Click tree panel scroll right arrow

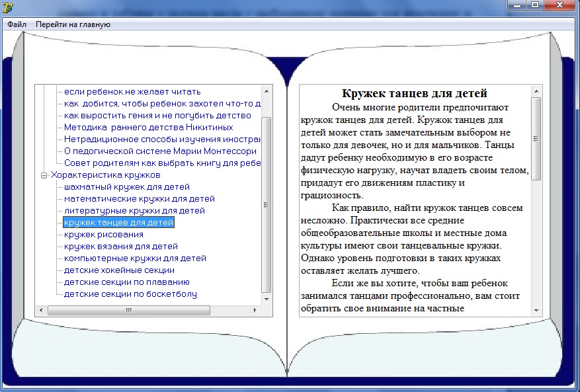[255, 310]
